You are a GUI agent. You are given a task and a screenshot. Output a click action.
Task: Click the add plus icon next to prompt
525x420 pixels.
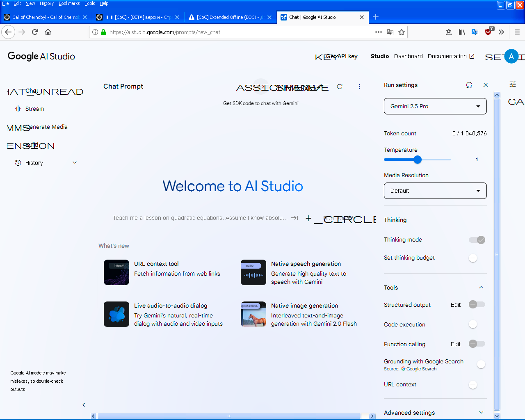308,218
